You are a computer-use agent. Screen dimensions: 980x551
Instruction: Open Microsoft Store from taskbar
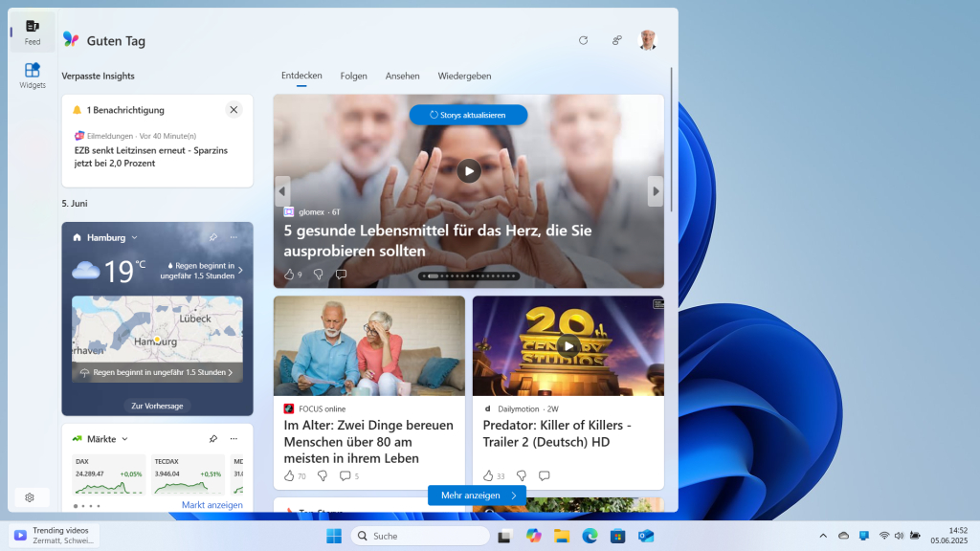617,536
